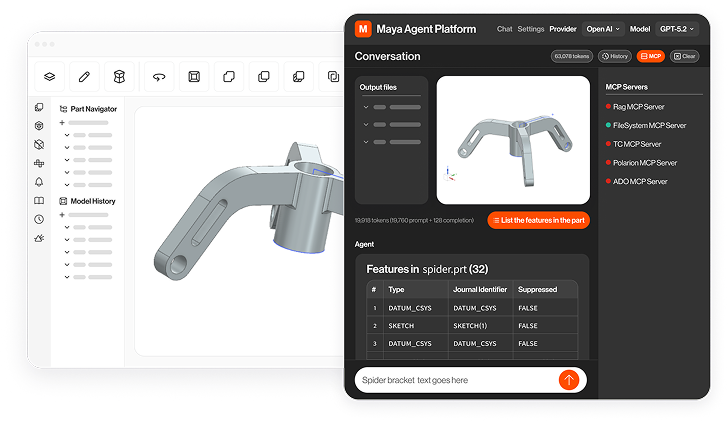Click the green status dot of FileSystem MCP Server

(x=608, y=125)
